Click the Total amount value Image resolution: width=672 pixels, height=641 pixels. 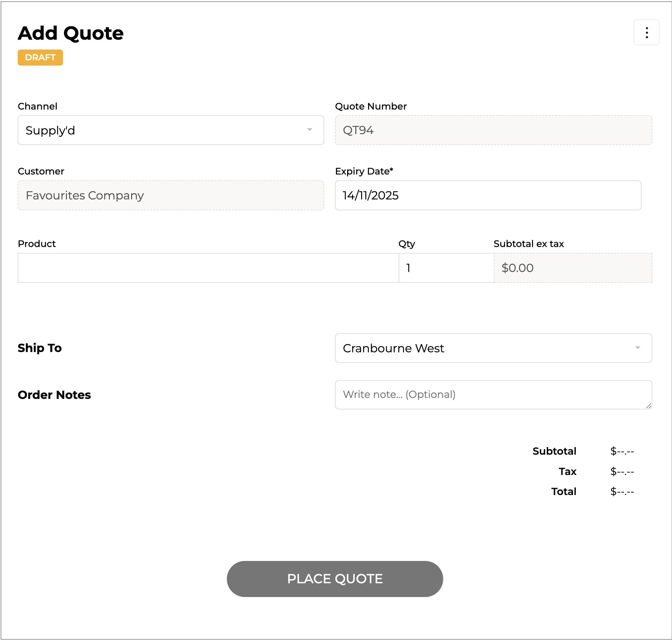point(622,492)
